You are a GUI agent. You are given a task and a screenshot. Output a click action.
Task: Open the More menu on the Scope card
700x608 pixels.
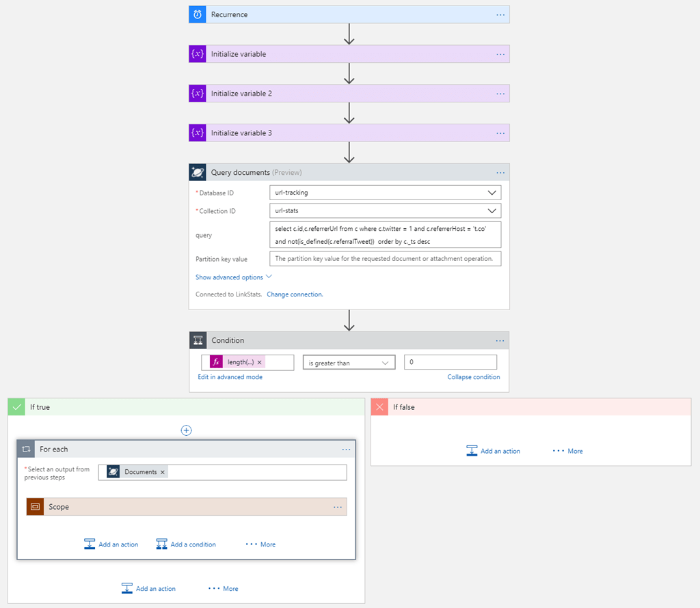point(338,506)
